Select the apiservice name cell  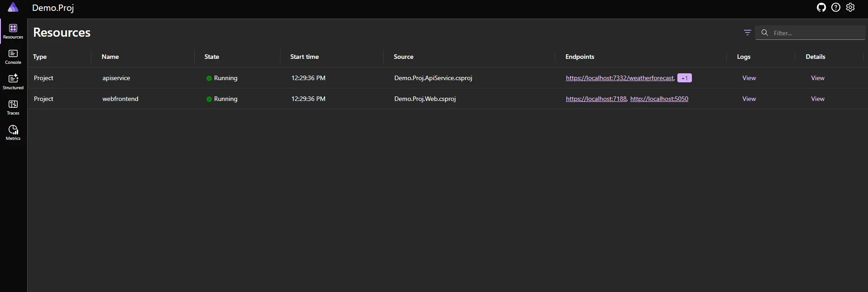(x=116, y=78)
